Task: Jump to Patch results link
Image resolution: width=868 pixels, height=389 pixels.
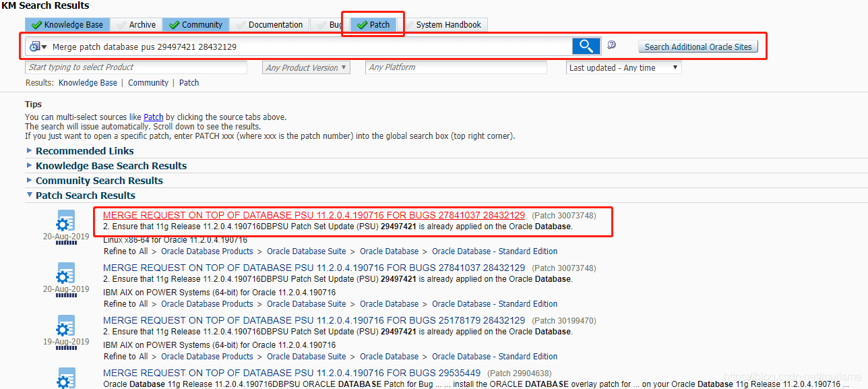Action: pos(189,83)
